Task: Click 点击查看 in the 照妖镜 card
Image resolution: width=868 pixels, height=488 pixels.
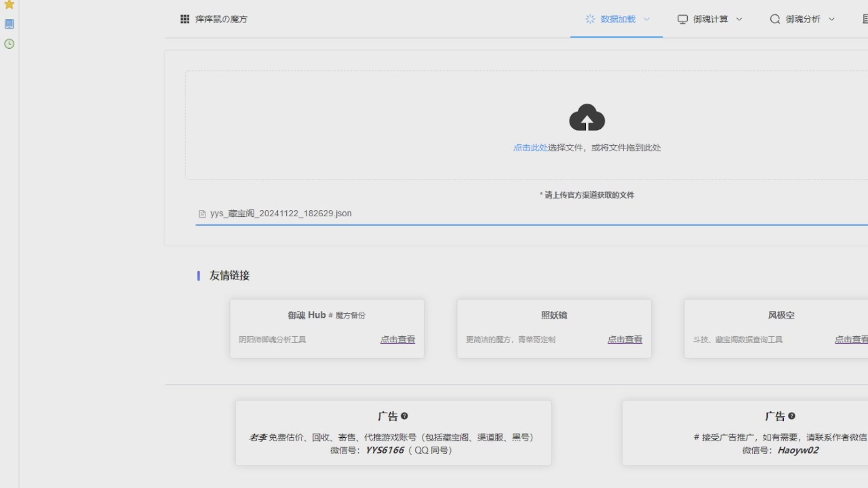Action: pos(625,340)
